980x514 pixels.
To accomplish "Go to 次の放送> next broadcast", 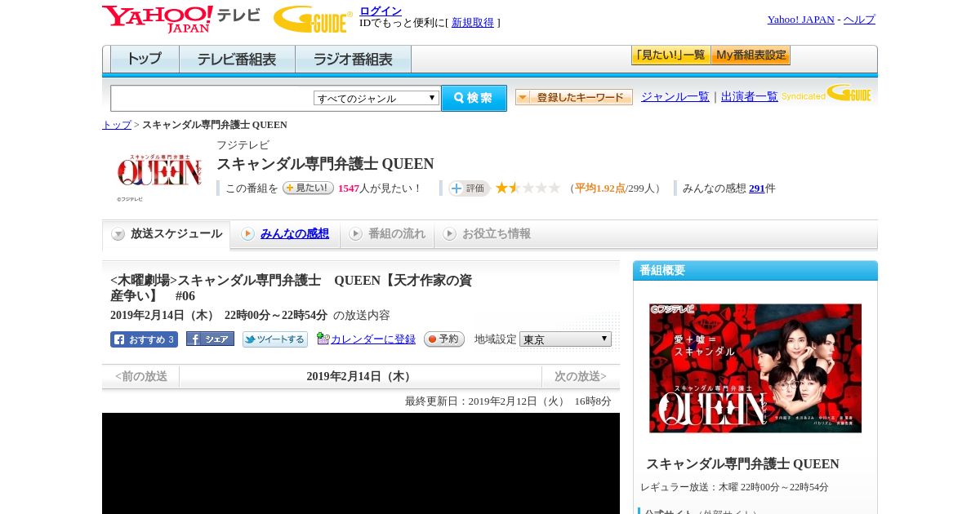I will [581, 376].
